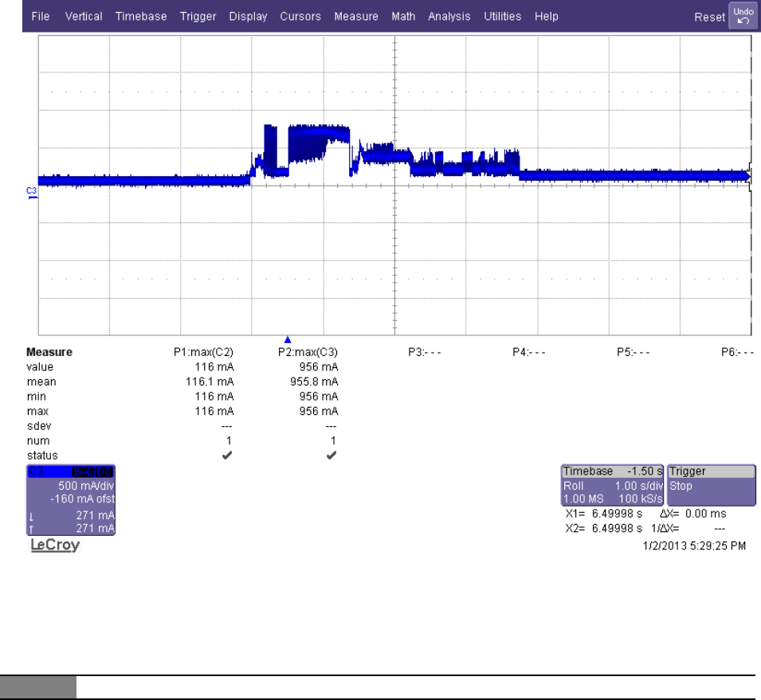The height and width of the screenshot is (700, 761).
Task: Open the Timebase descriptor box
Action: 612,485
